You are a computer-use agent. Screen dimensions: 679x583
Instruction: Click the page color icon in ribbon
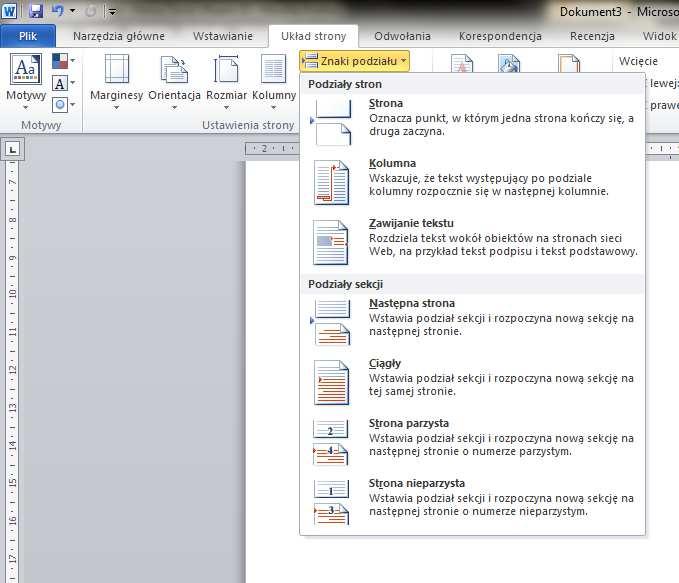[509, 63]
